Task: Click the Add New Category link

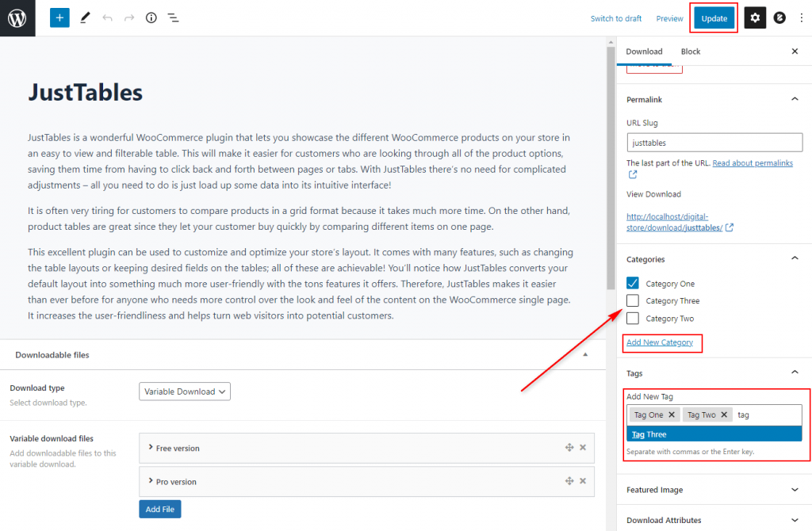Action: (659, 342)
